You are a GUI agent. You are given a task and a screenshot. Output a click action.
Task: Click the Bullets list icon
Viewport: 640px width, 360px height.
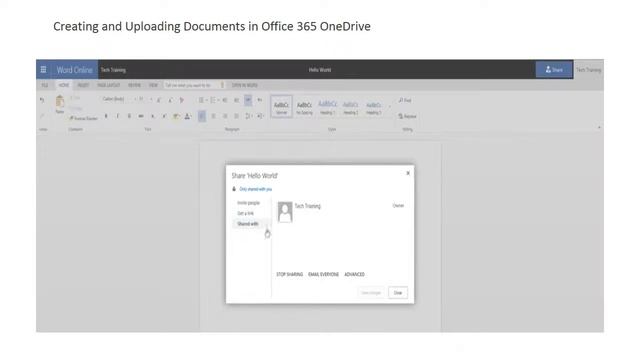coord(202,100)
